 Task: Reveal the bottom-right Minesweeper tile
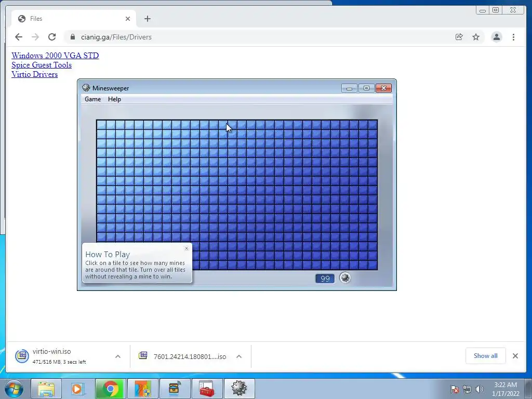pos(373,265)
